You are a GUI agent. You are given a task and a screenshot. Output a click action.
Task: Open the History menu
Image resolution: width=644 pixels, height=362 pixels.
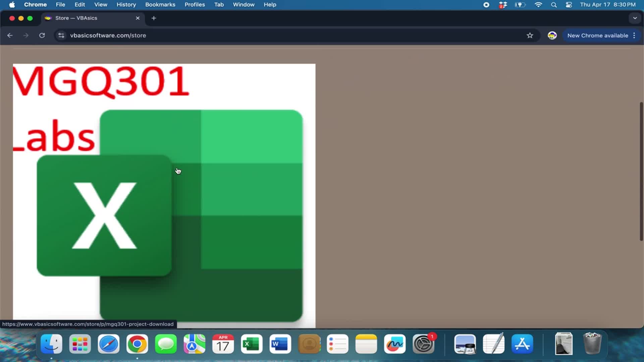126,5
